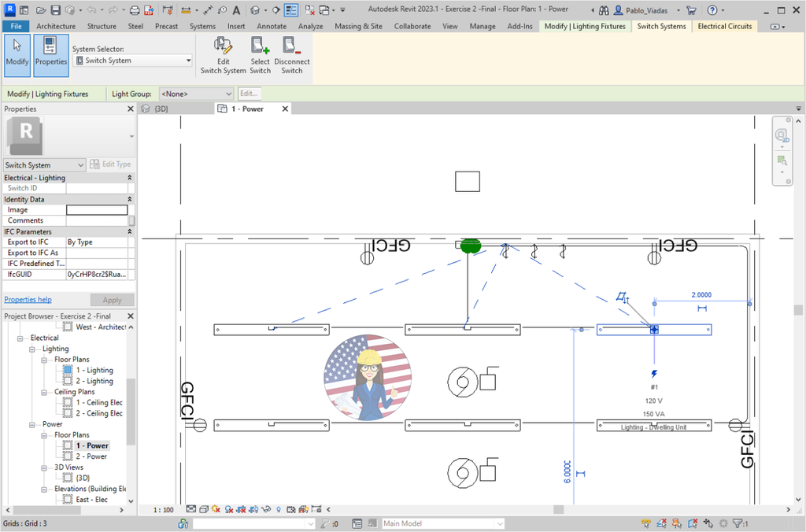This screenshot has height=532, width=806.
Task: Click the Print icon
Action: click(x=134, y=9)
